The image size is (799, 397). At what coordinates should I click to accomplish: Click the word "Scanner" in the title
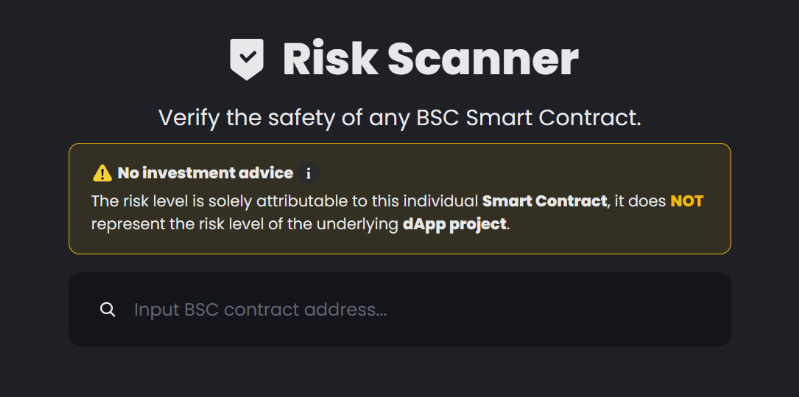pyautogui.click(x=483, y=59)
